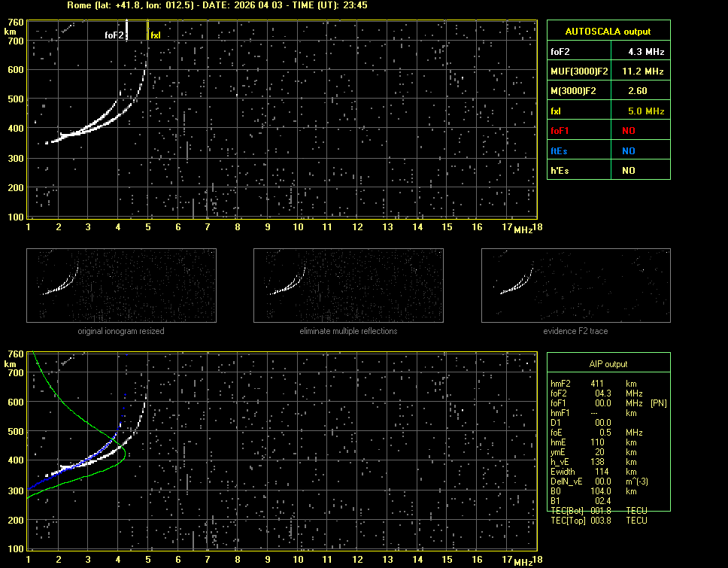Select the foF2 4.3 MHz value cell

pyautogui.click(x=646, y=52)
